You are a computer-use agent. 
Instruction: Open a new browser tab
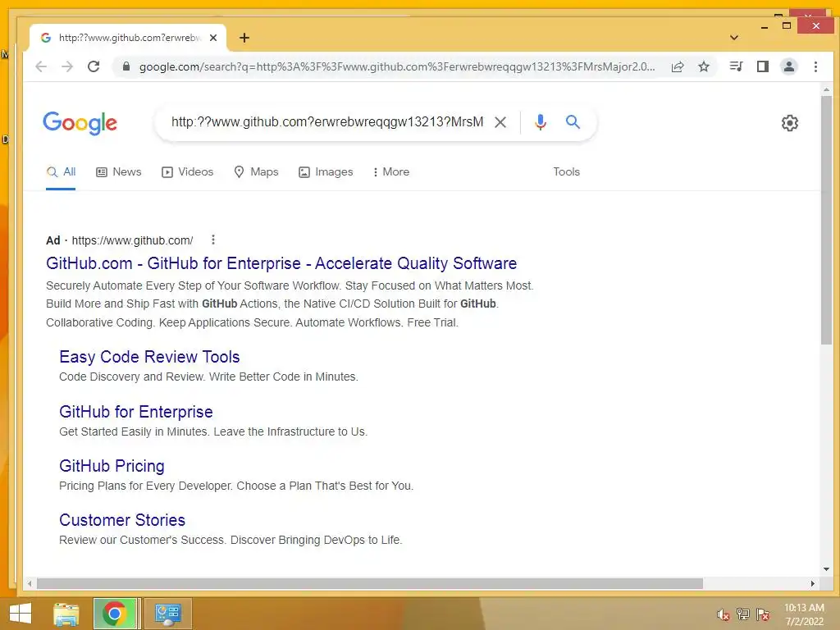point(244,38)
